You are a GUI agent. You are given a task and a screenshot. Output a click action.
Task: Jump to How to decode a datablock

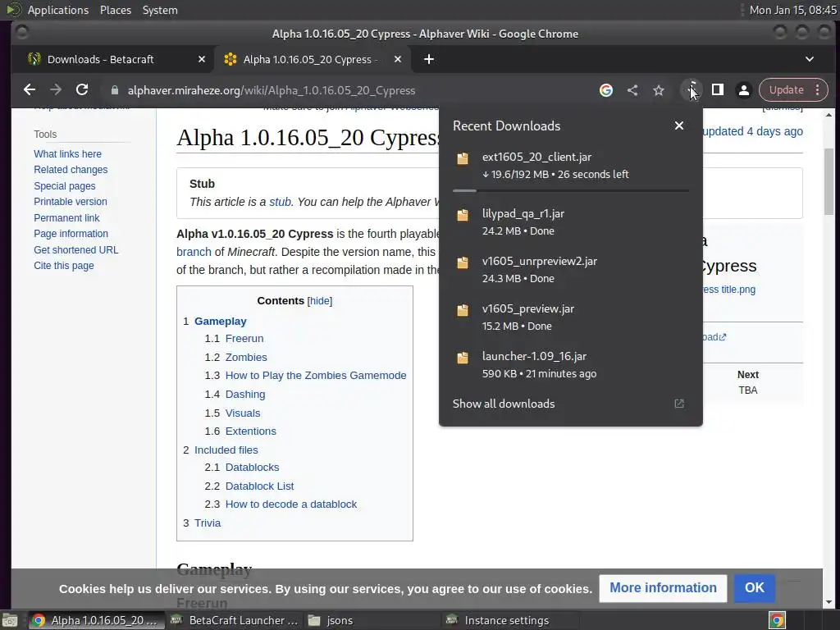tap(291, 504)
